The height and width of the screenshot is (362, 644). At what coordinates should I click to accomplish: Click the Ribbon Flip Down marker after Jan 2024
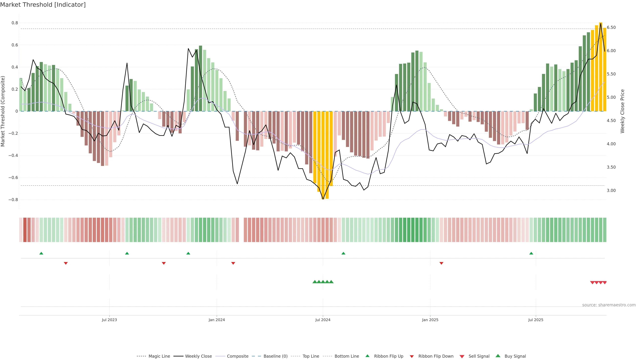[233, 263]
